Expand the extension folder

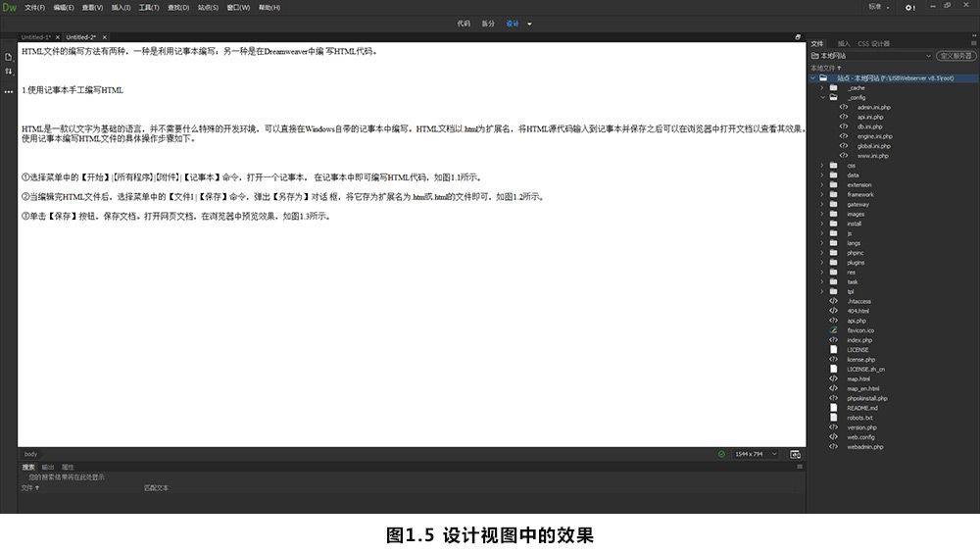(x=822, y=185)
